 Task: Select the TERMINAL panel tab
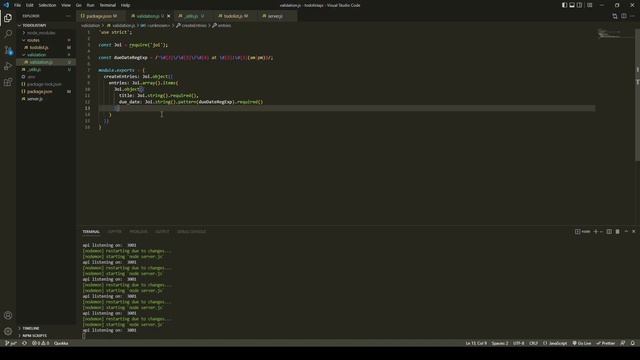(x=91, y=231)
